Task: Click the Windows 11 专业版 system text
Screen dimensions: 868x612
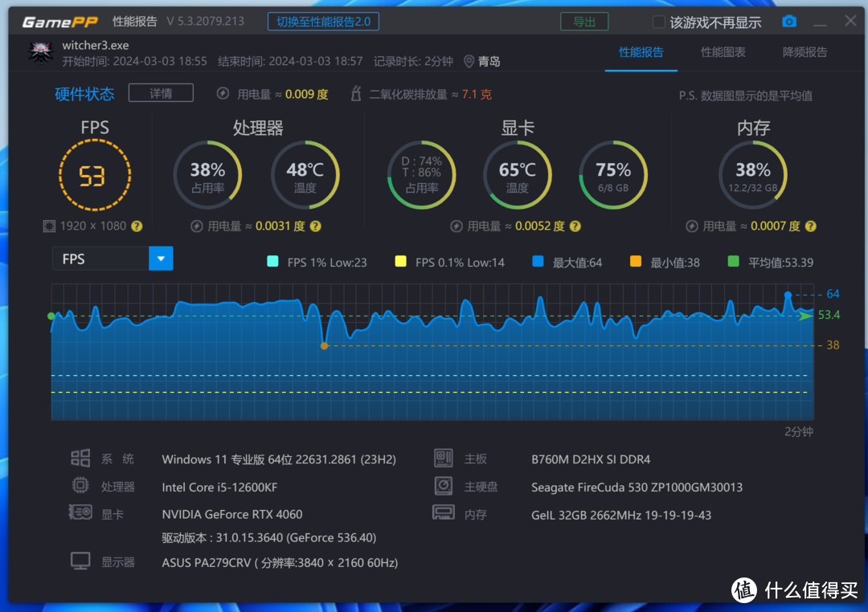Action: [278, 459]
